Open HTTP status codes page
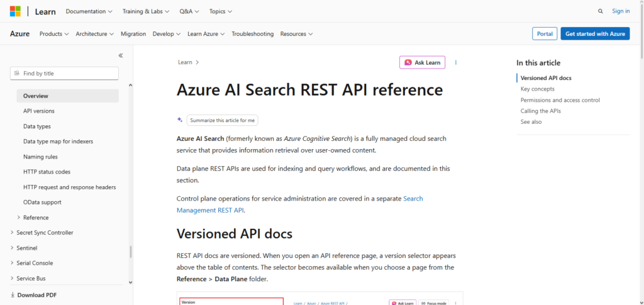 (x=47, y=172)
